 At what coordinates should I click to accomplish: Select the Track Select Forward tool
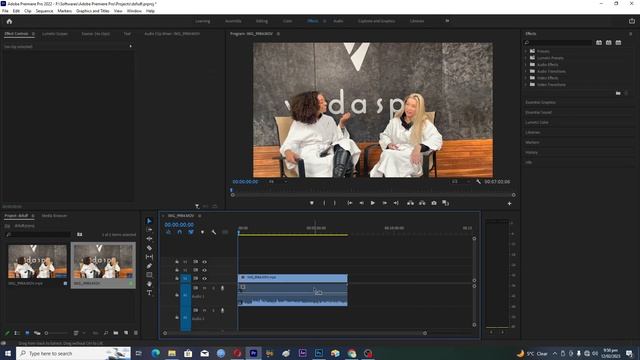click(x=149, y=230)
